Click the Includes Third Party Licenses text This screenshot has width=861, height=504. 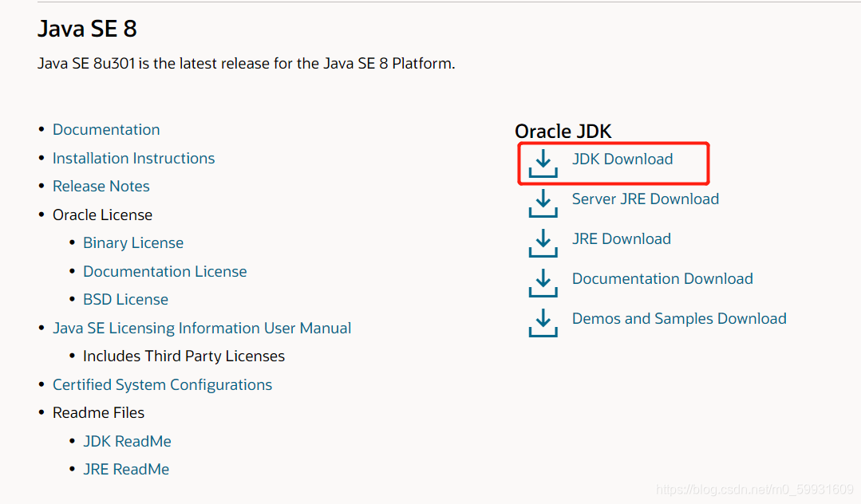pos(184,356)
